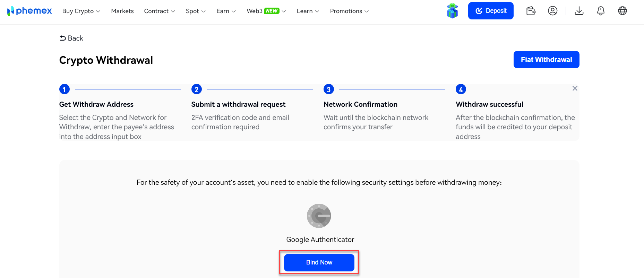Click the Get Withdraw Address title
Screen dimensions: 644x278
(96, 104)
